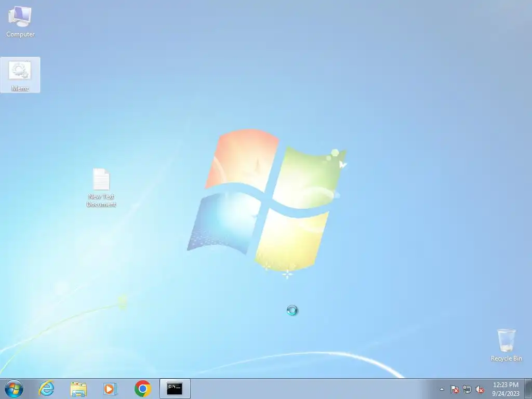Launch Internet Explorer from taskbar
This screenshot has height=399, width=532.
pyautogui.click(x=46, y=389)
